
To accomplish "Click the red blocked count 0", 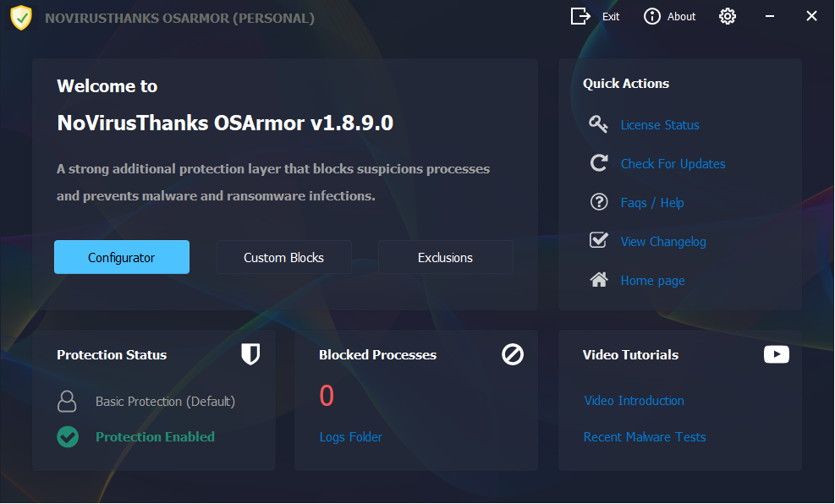I will click(327, 396).
